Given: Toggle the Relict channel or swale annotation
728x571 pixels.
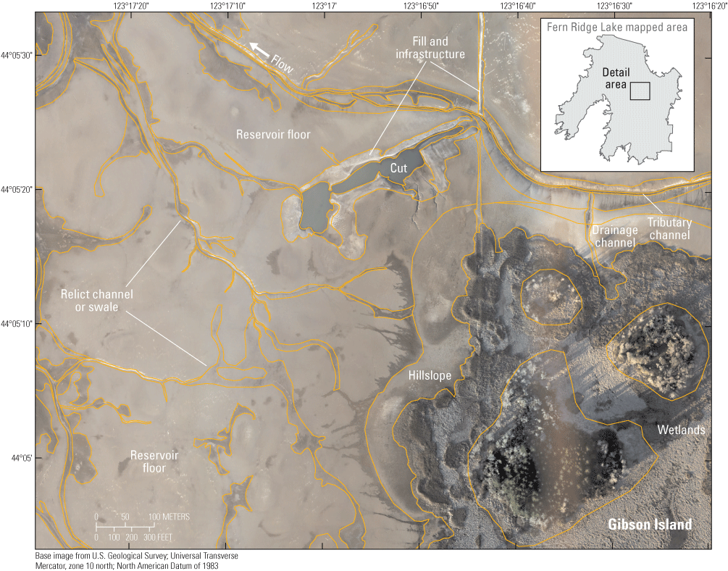Looking at the screenshot, I should tap(98, 300).
